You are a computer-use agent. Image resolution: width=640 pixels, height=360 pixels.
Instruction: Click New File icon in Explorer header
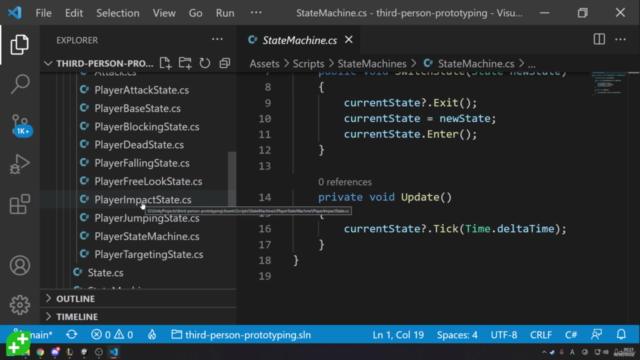(x=165, y=63)
